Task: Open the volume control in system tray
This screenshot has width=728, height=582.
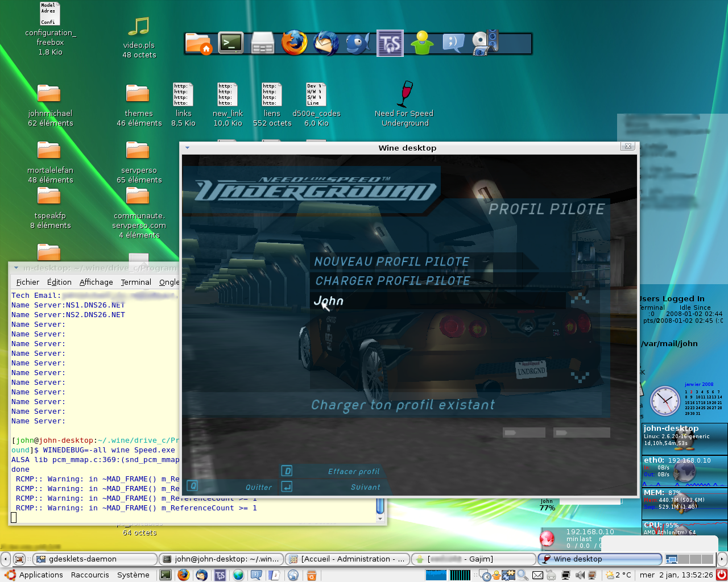Action: [580, 575]
